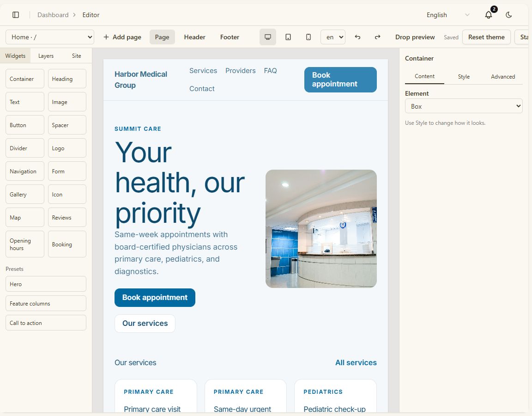Image resolution: width=532 pixels, height=416 pixels.
Task: Switch to Page editing mode
Action: pos(162,37)
